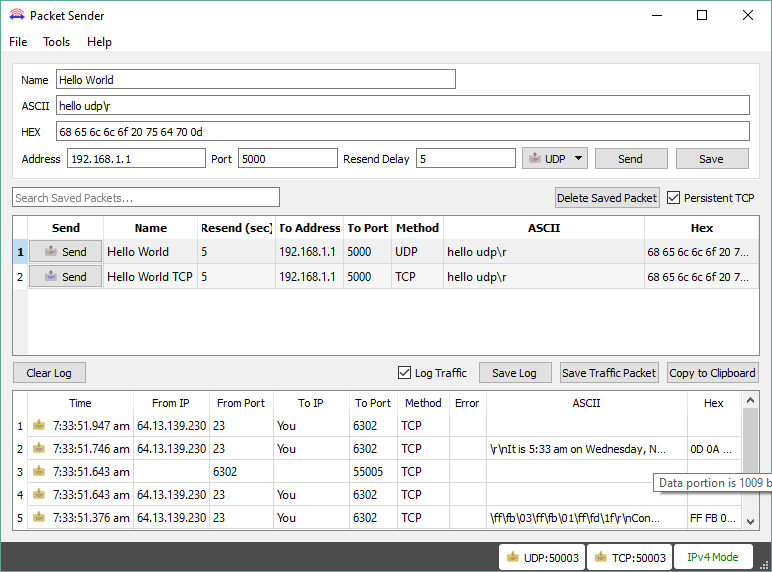Click the packet icon in traffic log row 5

tap(39, 517)
